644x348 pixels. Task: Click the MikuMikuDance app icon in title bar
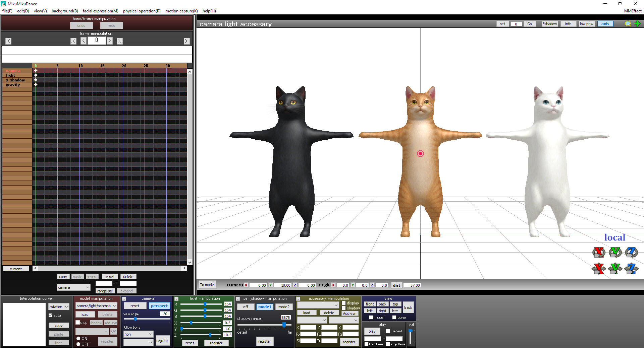pyautogui.click(x=3, y=4)
